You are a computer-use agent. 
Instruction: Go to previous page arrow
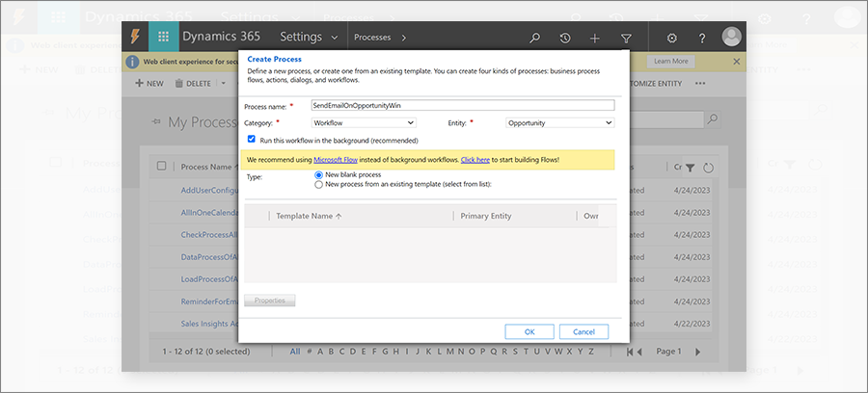(638, 352)
